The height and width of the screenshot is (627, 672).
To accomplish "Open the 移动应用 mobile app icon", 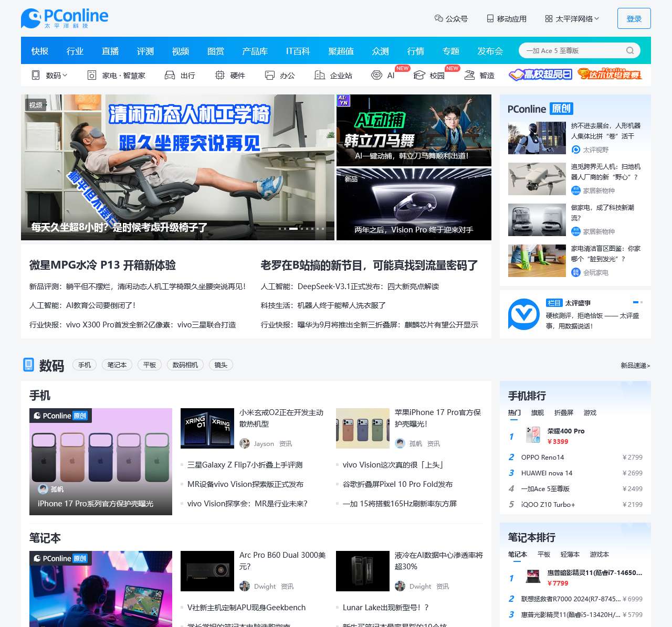I will (490, 18).
